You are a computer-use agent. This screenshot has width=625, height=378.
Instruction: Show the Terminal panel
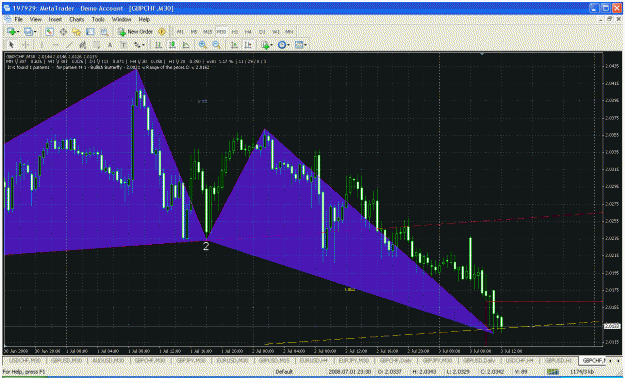(x=90, y=32)
